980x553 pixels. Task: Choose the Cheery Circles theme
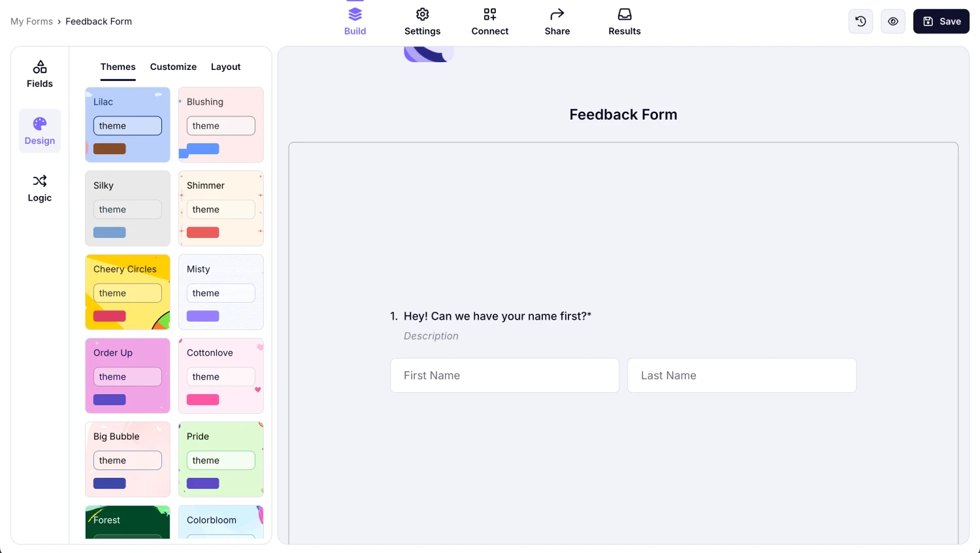tap(127, 292)
